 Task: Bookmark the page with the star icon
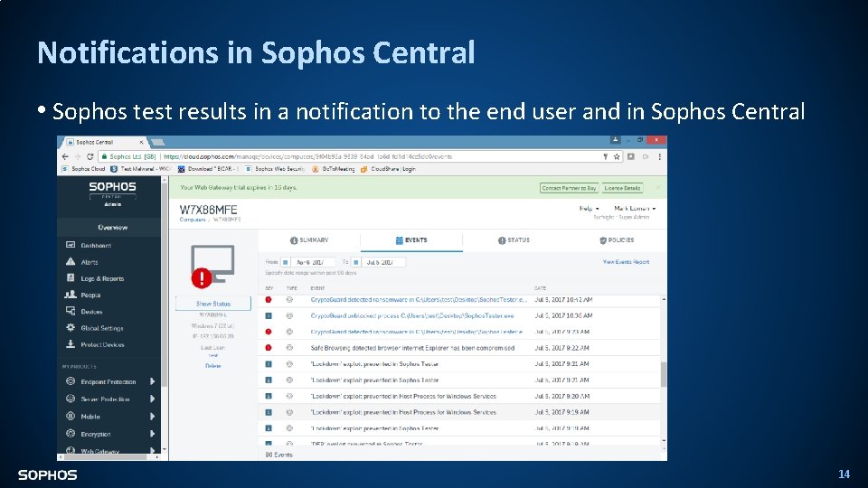[x=616, y=156]
